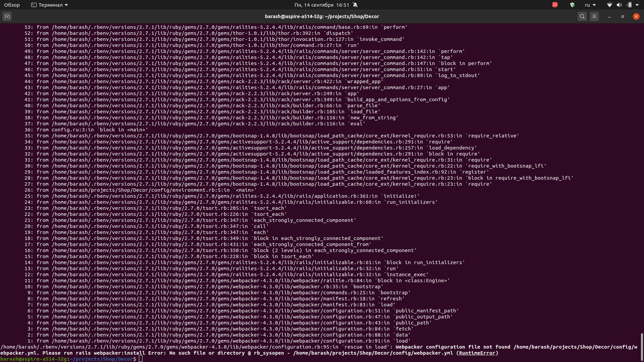644x362 pixels.
Task: Restore the terminal window size
Action: (x=623, y=16)
